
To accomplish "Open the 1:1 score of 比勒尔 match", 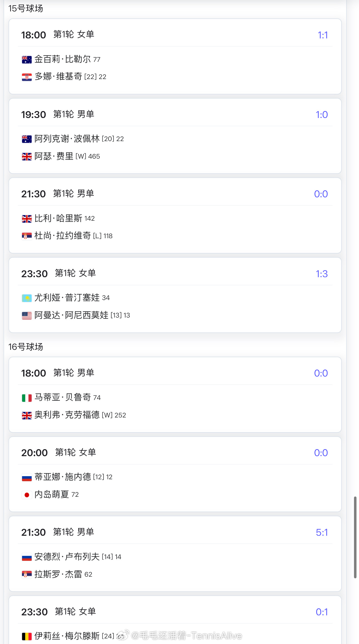I will pyautogui.click(x=323, y=35).
